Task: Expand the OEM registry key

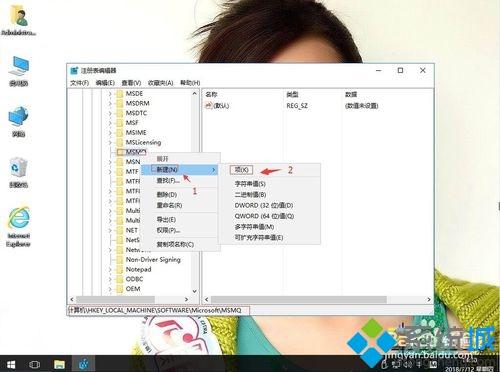Action: click(110, 289)
